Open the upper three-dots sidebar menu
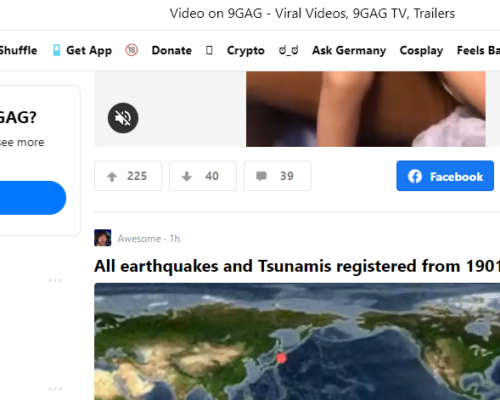The width and height of the screenshot is (500, 400). click(55, 280)
